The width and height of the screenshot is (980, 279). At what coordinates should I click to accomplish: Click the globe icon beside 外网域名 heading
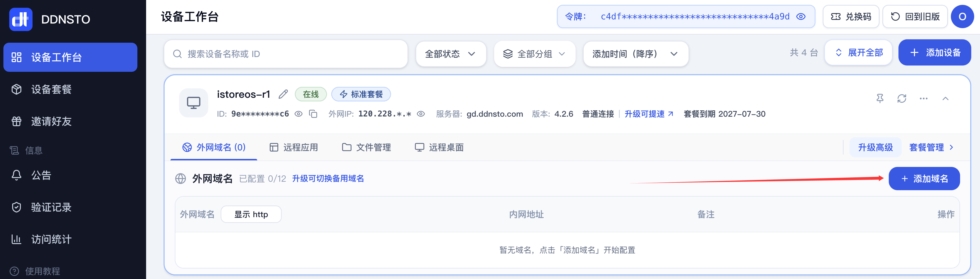pos(180,178)
